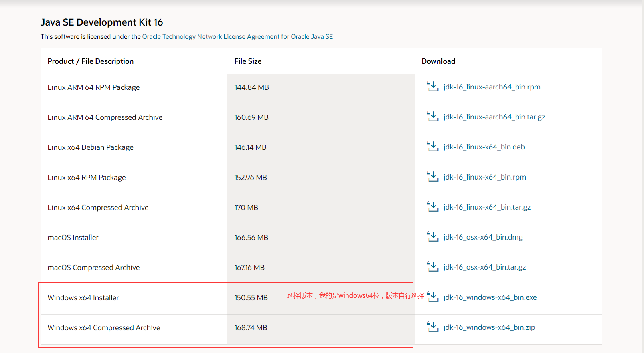This screenshot has height=353, width=644.
Task: Click the 152.96 MB file size cell
Action: 321,179
